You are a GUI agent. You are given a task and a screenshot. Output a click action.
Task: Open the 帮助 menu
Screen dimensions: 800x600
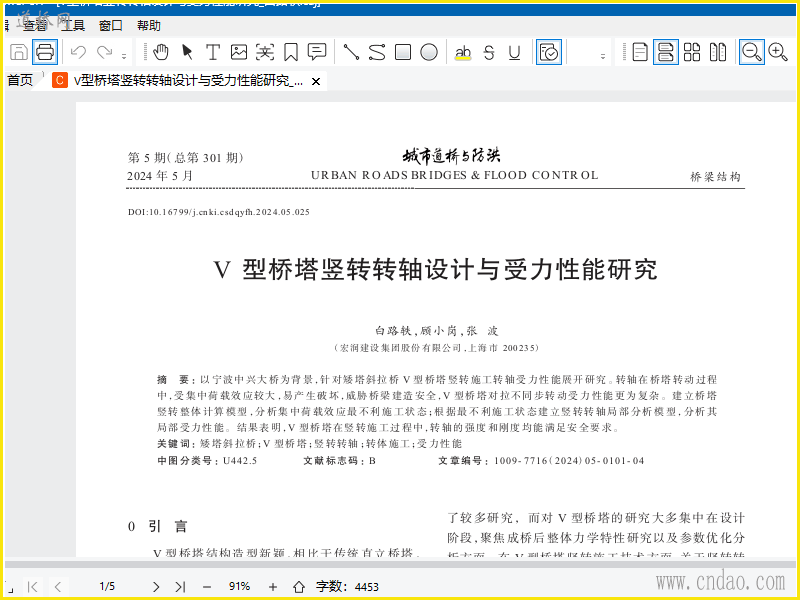149,26
